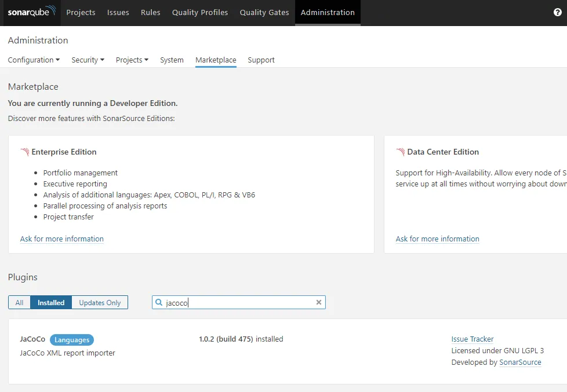Open the SonarSource developer link
Viewport: 567px width, 392px height.
(x=520, y=362)
